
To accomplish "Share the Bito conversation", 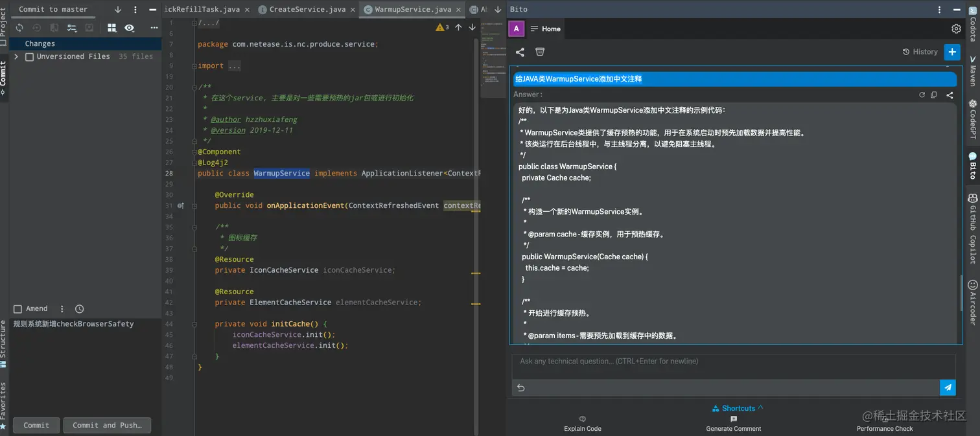I will coord(520,52).
